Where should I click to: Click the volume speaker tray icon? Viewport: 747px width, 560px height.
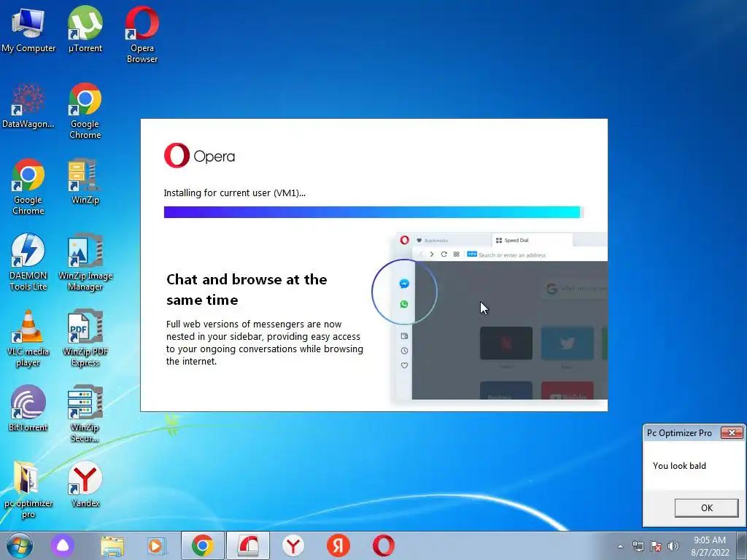pos(673,546)
